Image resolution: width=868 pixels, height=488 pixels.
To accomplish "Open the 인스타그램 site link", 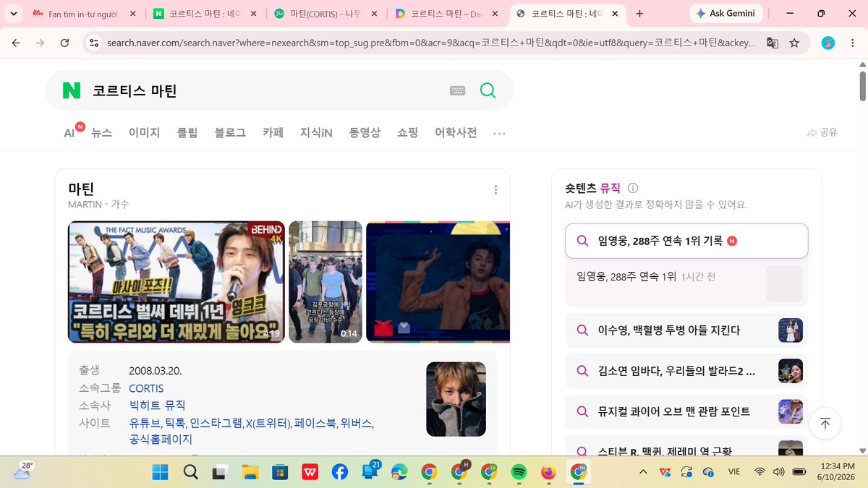I will pos(216,423).
